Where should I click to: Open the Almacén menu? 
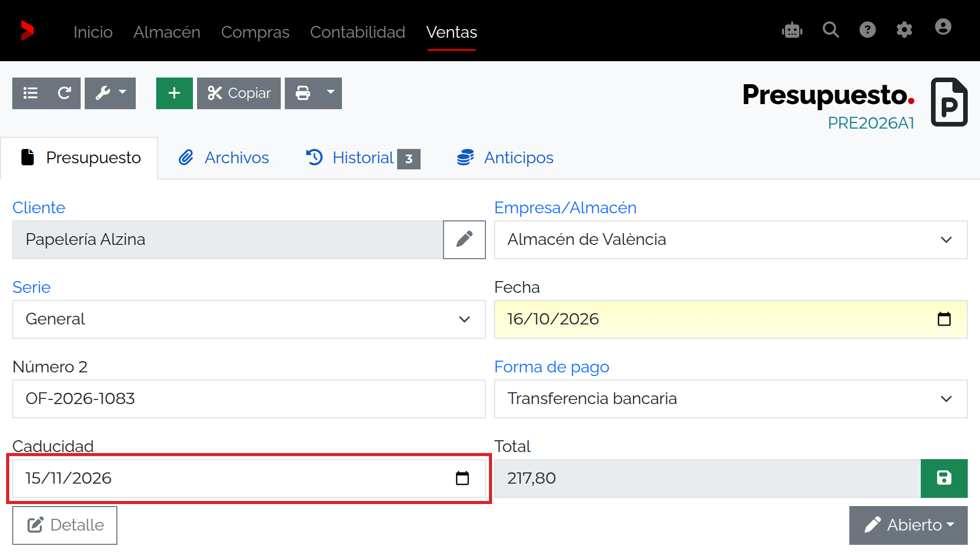coord(167,32)
